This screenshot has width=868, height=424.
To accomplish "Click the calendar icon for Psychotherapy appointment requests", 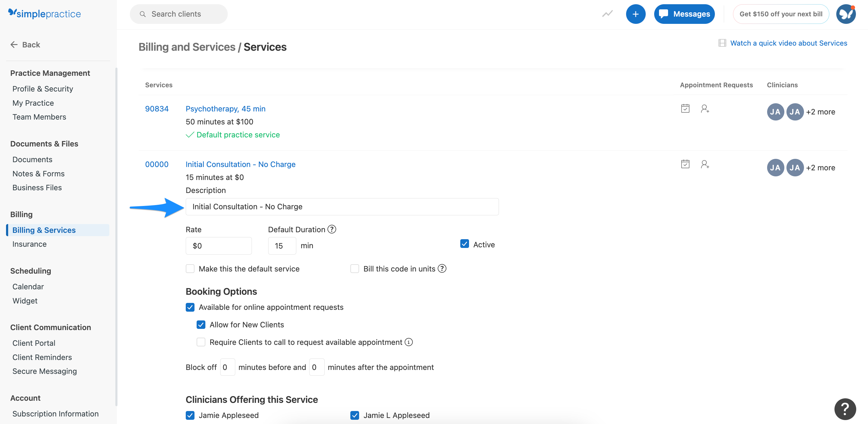I will [x=685, y=108].
